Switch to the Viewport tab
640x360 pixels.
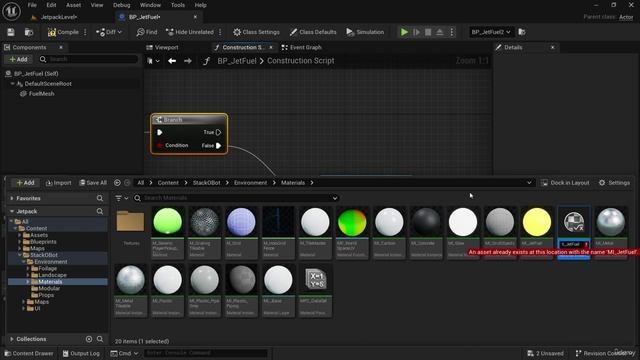162,47
